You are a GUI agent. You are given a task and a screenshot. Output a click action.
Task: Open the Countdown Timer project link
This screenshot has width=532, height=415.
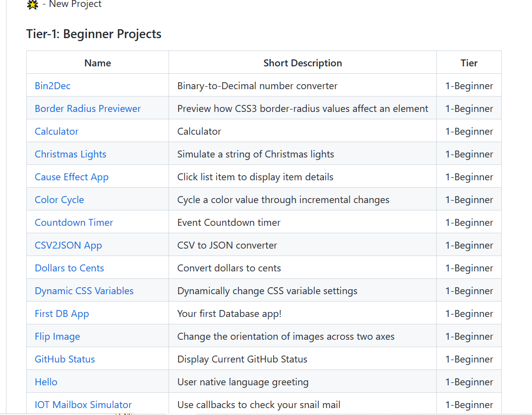(x=74, y=222)
